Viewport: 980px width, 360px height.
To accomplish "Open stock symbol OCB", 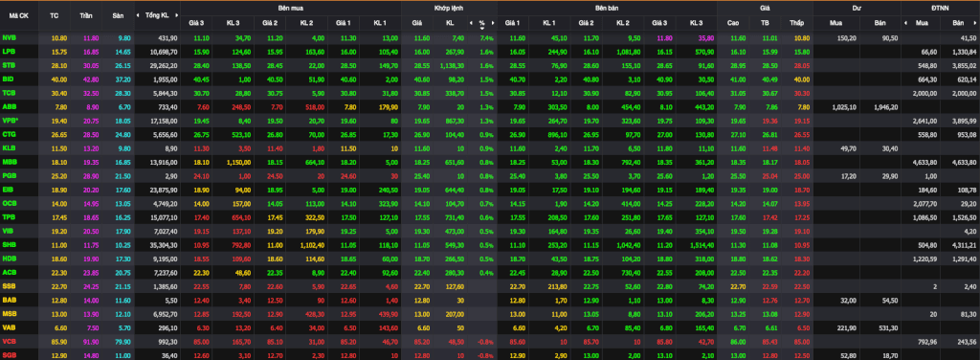I will (x=10, y=203).
